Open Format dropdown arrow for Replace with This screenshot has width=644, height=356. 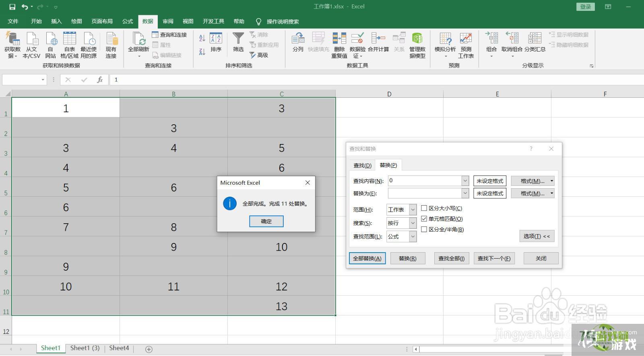point(552,193)
